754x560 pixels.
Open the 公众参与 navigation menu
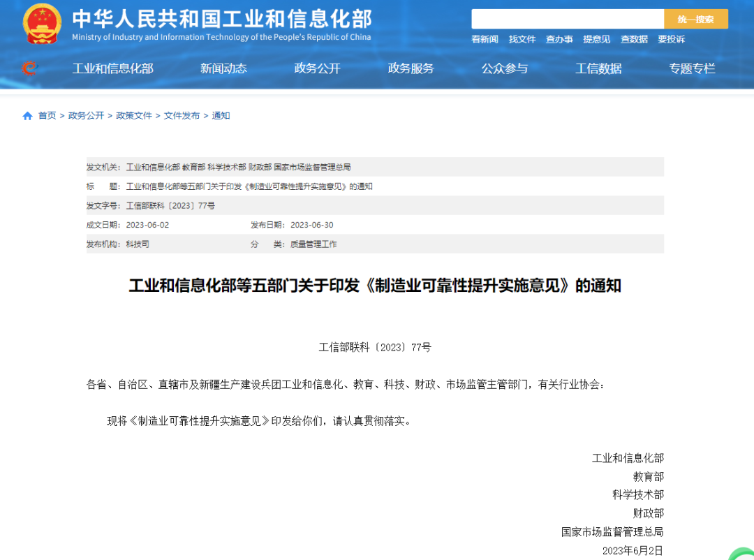tap(505, 68)
